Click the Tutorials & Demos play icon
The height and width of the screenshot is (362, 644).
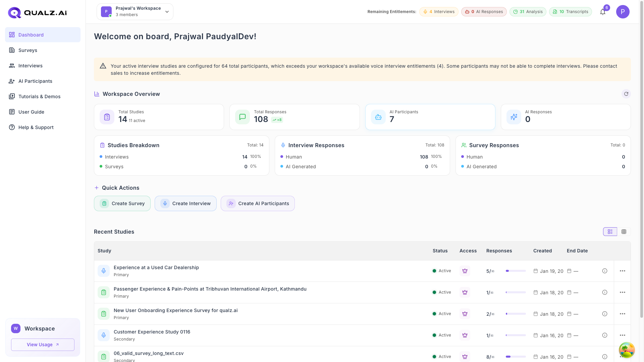pos(12,96)
